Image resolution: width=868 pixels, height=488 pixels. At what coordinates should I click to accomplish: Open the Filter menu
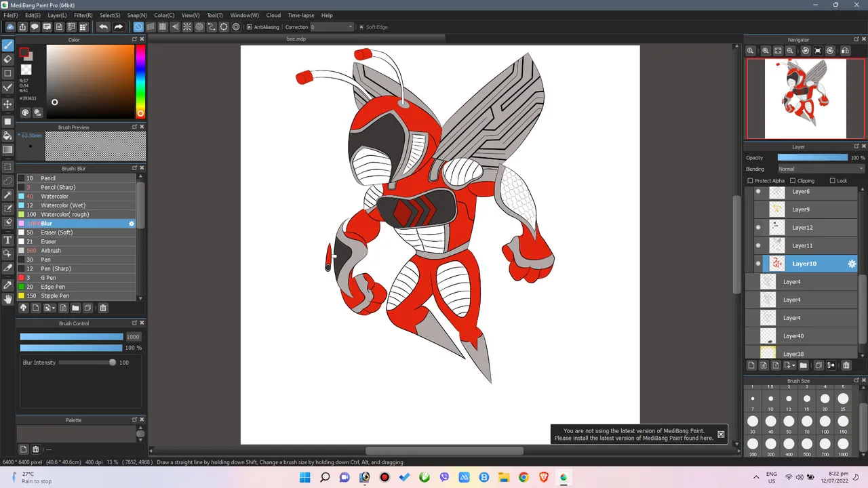(83, 15)
